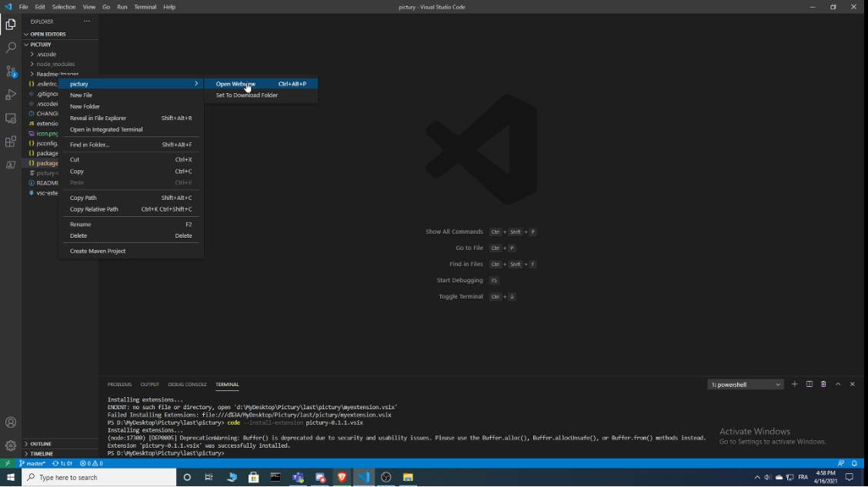This screenshot has height=487, width=868.
Task: Click the feedback icon in status bar
Action: (x=841, y=463)
